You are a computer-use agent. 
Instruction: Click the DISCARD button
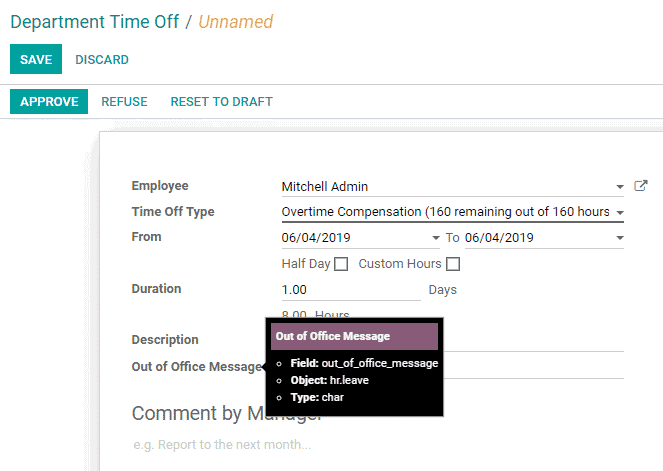[x=102, y=60]
